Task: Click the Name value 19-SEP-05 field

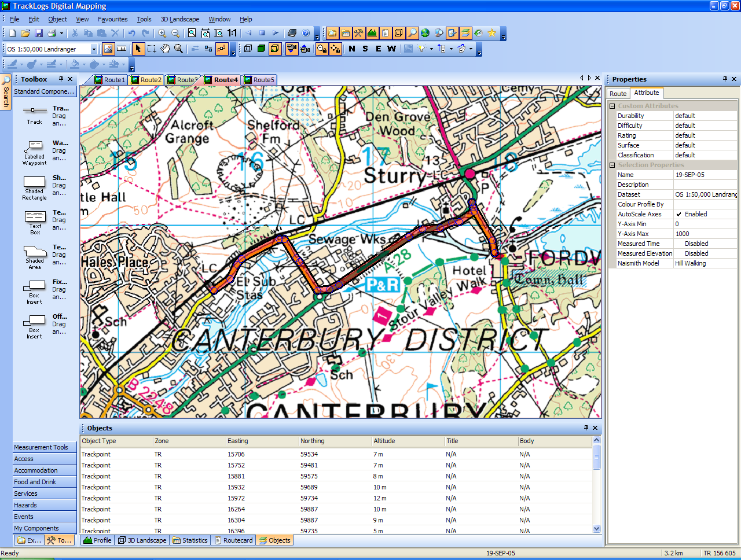Action: click(705, 175)
